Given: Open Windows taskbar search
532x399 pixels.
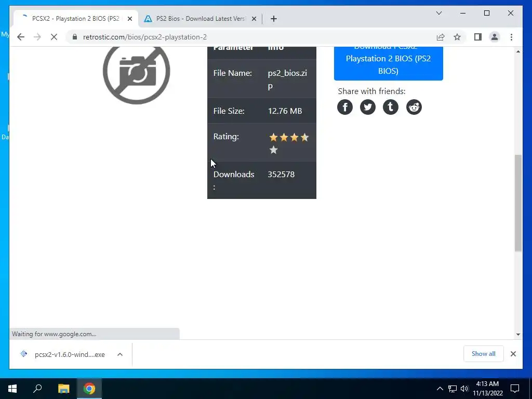Looking at the screenshot, I should tap(37, 389).
